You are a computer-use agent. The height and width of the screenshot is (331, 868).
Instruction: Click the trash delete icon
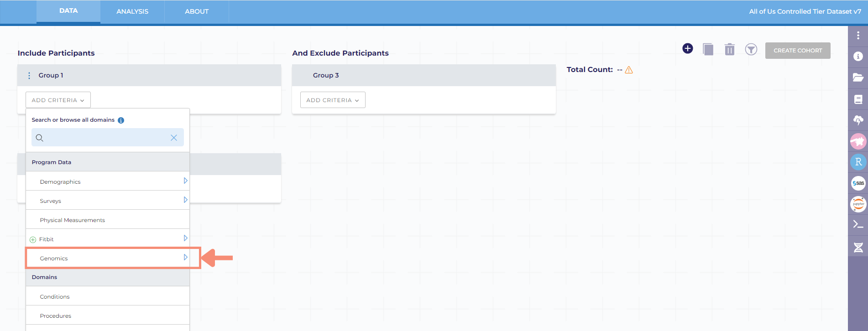tap(730, 49)
